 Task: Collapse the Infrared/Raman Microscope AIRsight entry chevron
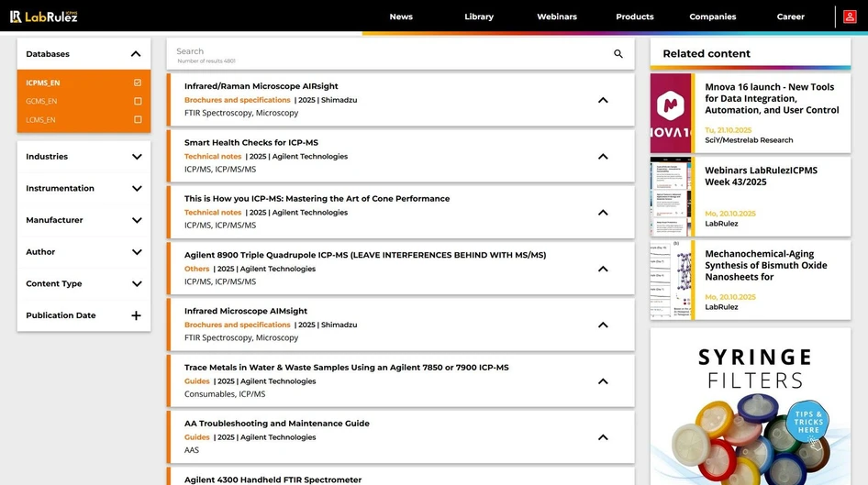pyautogui.click(x=603, y=100)
